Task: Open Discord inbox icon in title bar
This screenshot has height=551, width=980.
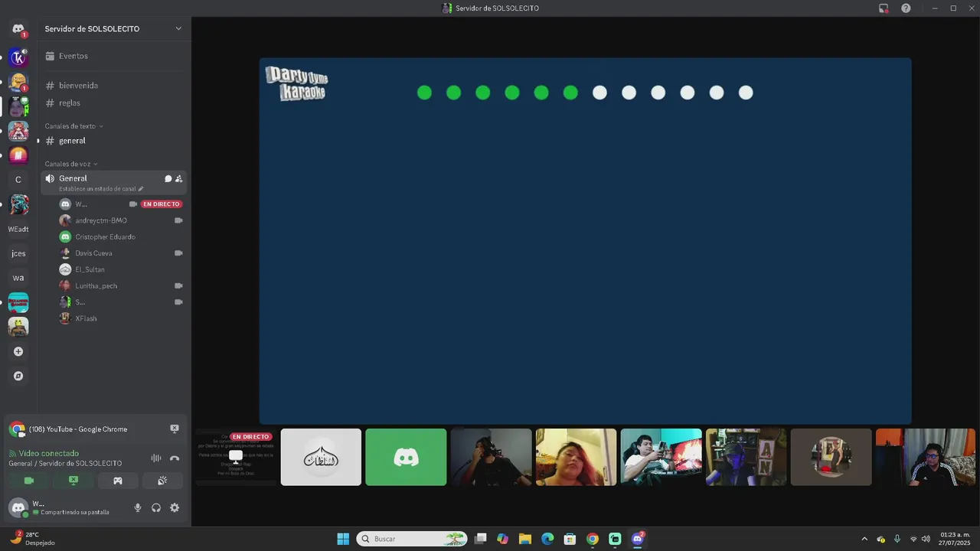Action: point(884,8)
